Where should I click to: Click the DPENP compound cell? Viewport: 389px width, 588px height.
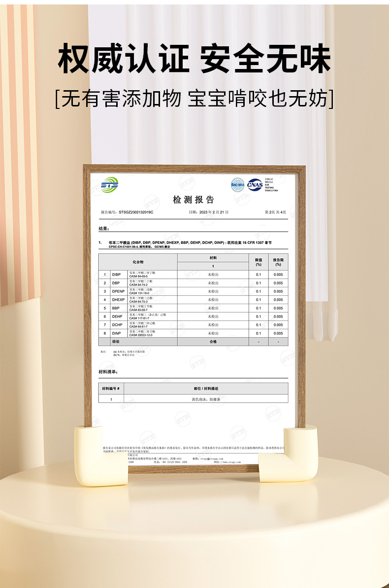pos(118,291)
